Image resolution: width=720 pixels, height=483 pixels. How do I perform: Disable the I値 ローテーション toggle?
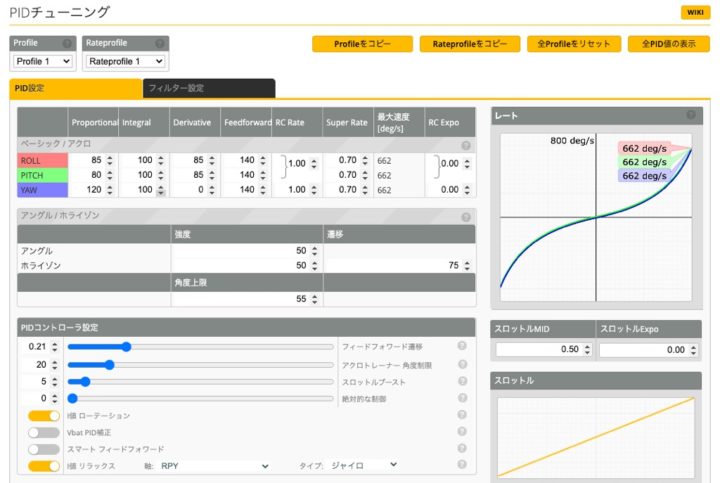(44, 415)
